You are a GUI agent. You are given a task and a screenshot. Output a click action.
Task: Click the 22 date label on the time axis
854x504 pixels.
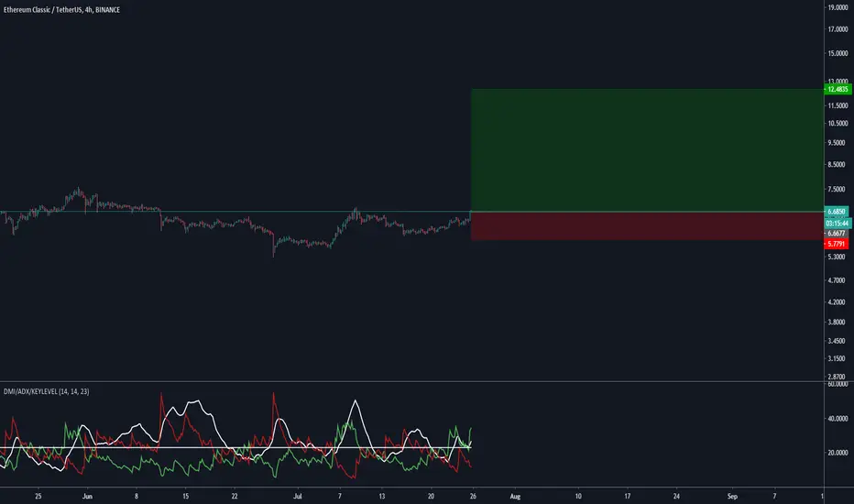coord(235,497)
